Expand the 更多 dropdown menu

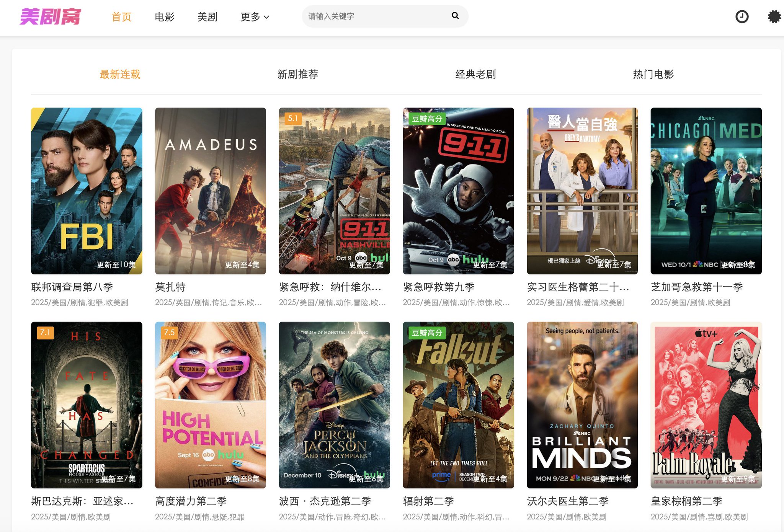[x=255, y=17]
